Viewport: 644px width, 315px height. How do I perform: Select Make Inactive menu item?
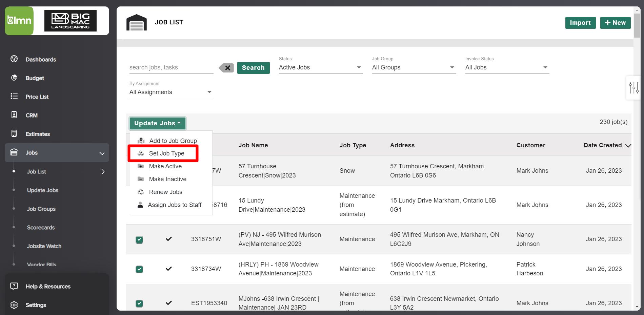click(171, 179)
